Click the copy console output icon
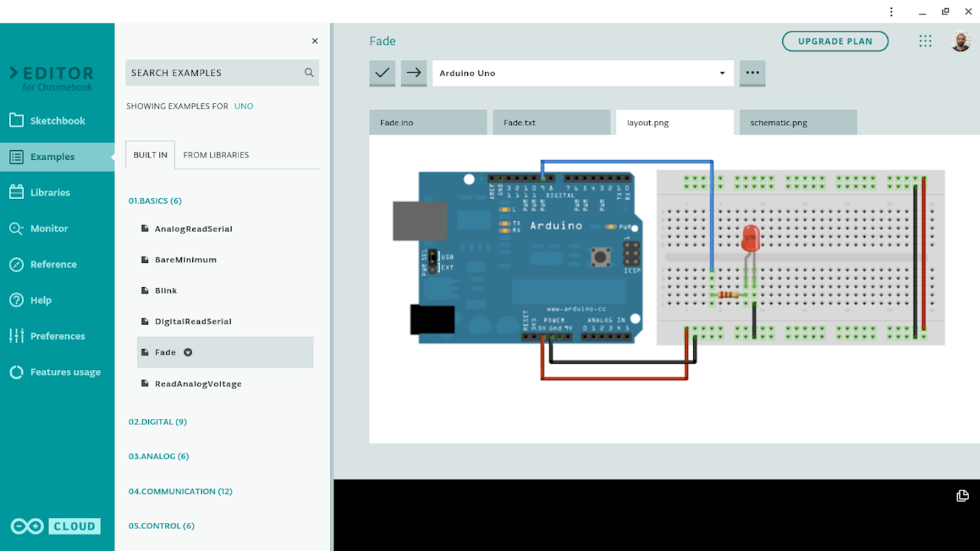This screenshot has height=551, width=980. (x=962, y=496)
